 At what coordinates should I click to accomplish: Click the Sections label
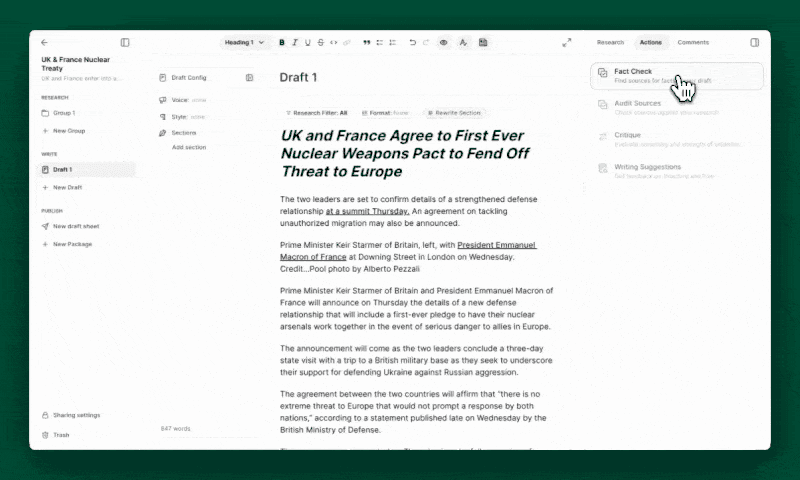click(x=184, y=133)
